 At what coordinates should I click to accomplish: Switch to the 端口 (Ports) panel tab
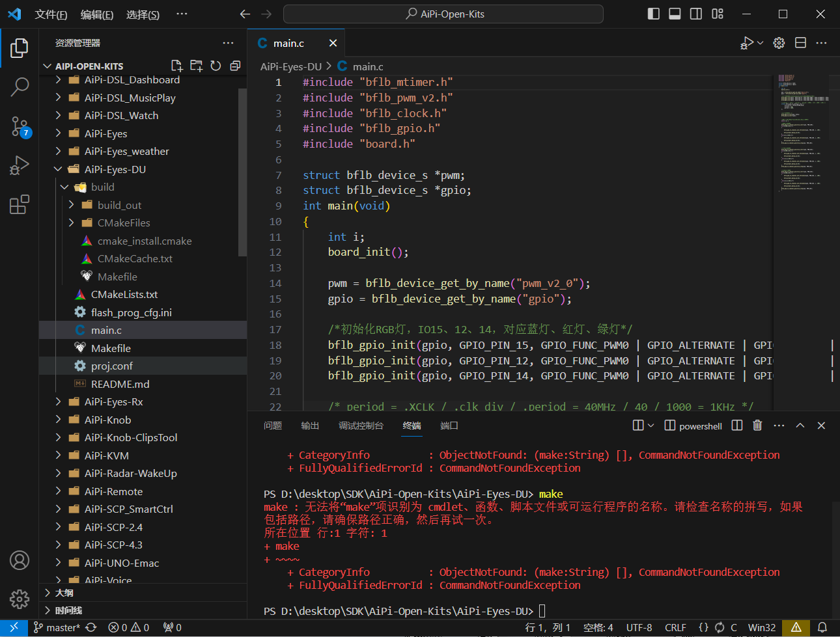(x=449, y=426)
